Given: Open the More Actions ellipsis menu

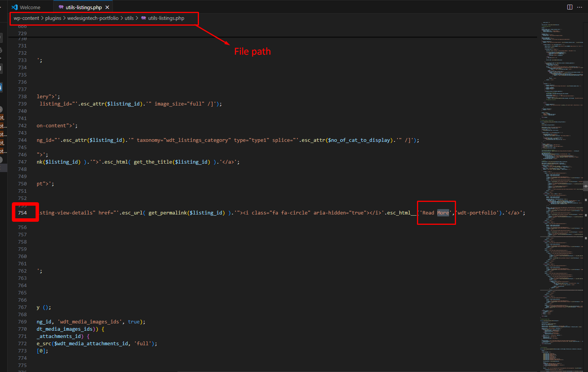Looking at the screenshot, I should coord(580,7).
